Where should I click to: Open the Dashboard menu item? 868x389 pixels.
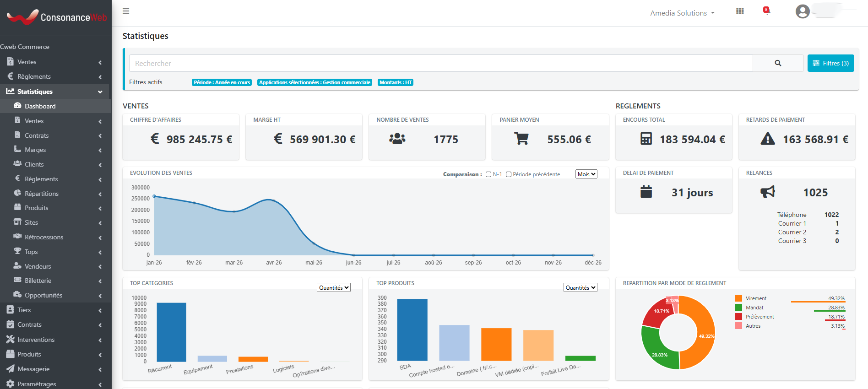pyautogui.click(x=55, y=106)
